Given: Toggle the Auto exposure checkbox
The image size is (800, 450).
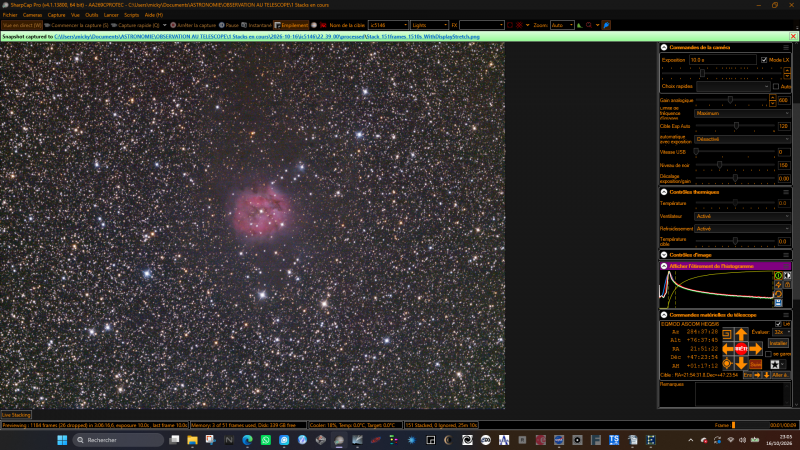Looking at the screenshot, I should [776, 86].
